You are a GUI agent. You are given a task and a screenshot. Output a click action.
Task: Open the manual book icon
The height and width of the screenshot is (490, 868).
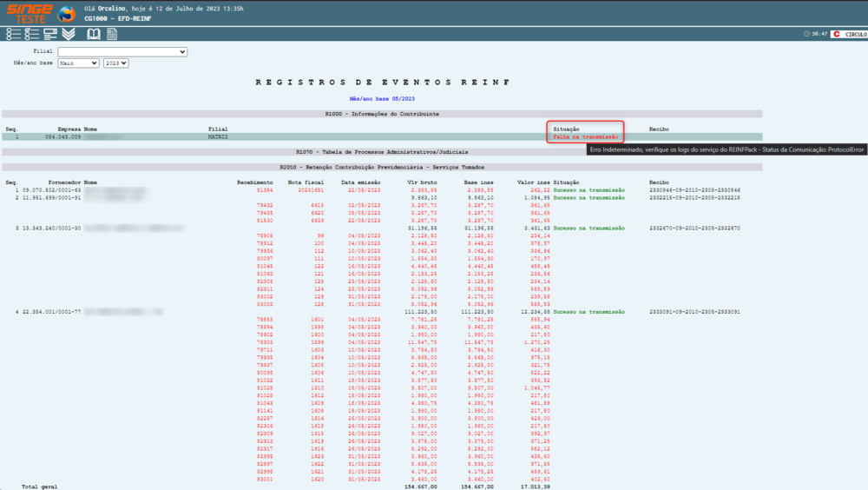93,34
